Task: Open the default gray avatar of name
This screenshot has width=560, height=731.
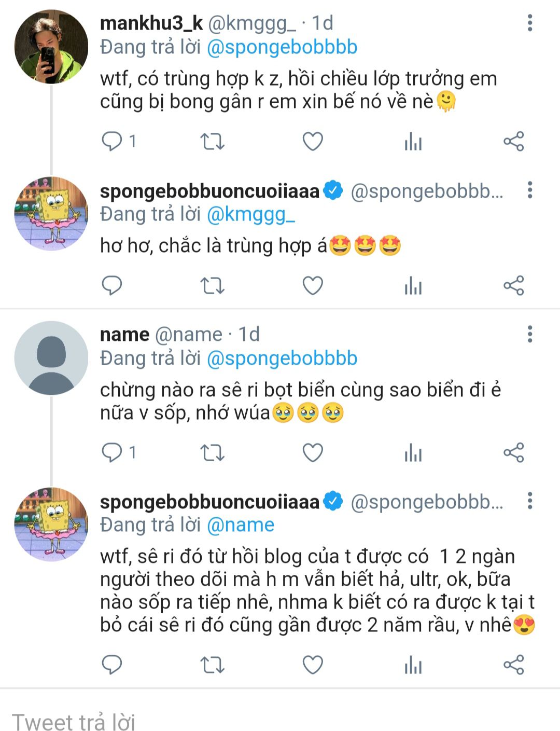Action: (x=51, y=358)
